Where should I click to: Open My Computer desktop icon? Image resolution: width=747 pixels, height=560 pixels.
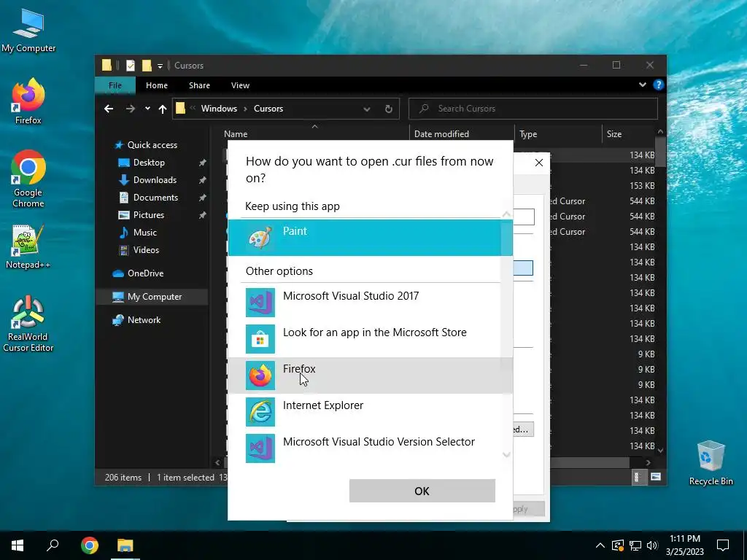(28, 29)
